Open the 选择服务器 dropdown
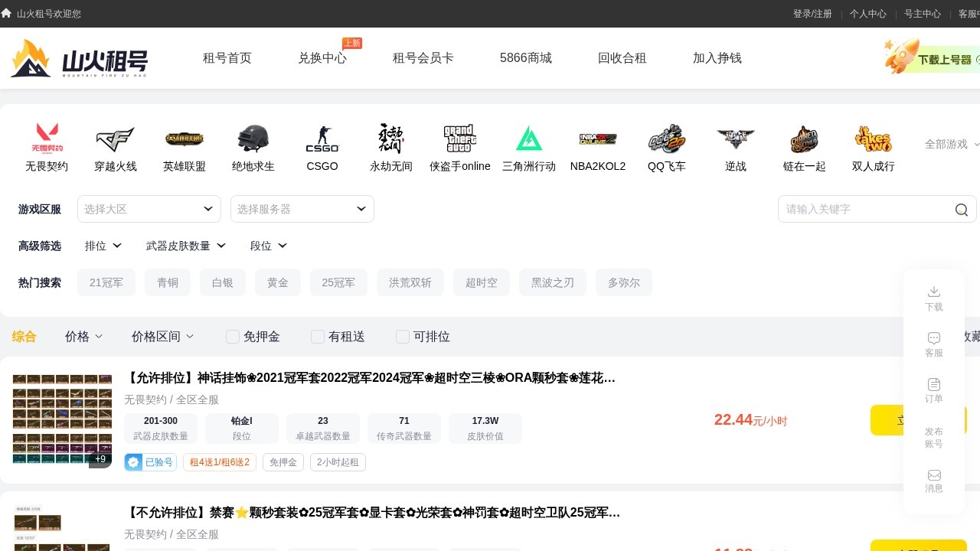The width and height of the screenshot is (980, 551). [302, 209]
